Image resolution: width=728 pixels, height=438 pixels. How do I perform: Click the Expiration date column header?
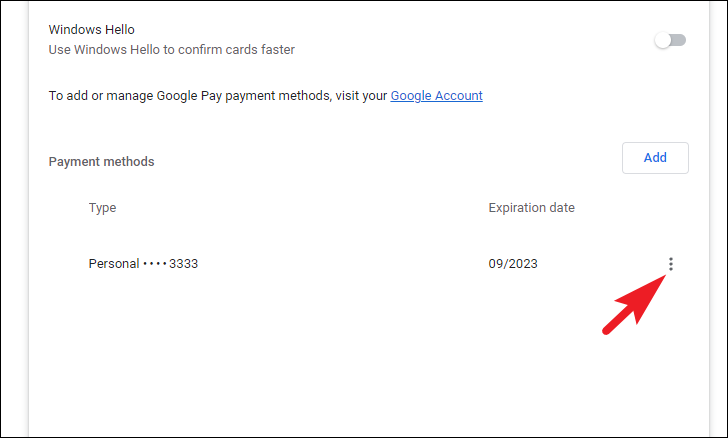click(531, 208)
